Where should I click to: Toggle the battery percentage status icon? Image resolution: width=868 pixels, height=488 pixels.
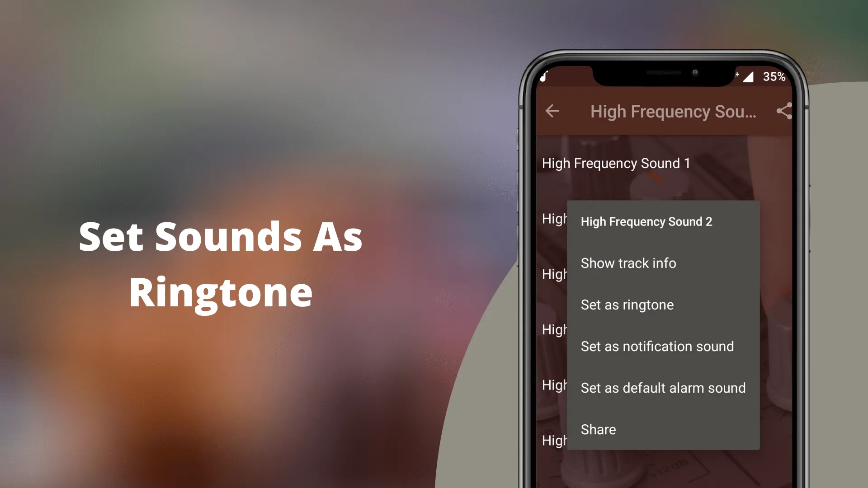tap(773, 77)
